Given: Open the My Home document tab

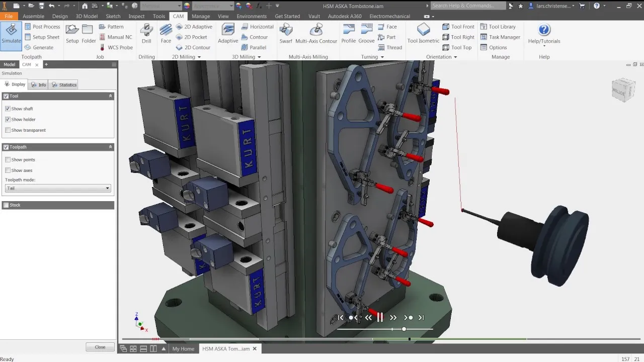Looking at the screenshot, I should coord(183,349).
